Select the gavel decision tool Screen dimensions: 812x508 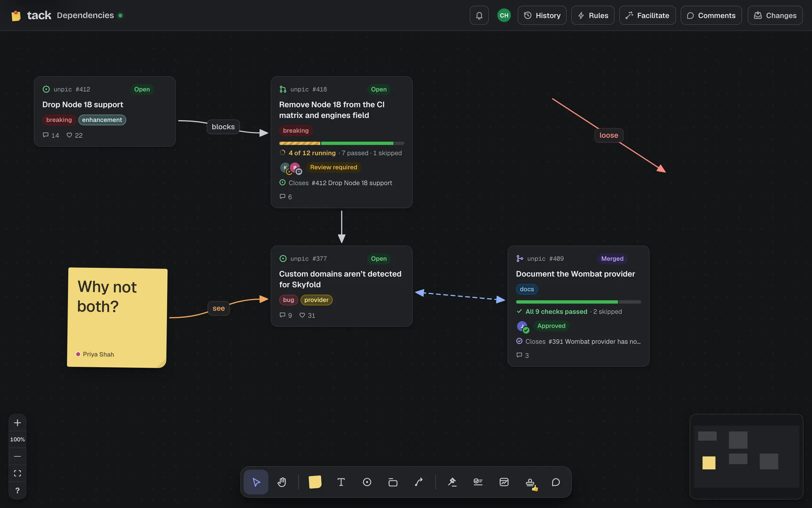[452, 482]
